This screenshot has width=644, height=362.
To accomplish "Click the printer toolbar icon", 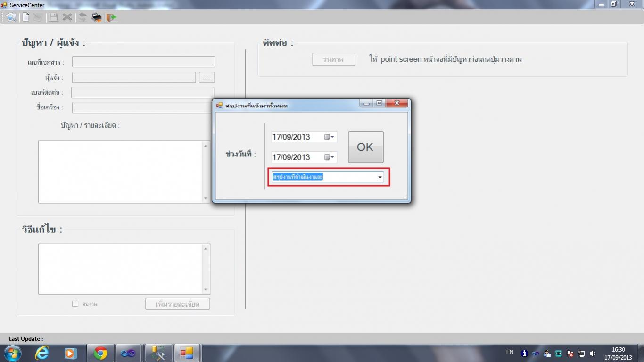I will 97,17.
